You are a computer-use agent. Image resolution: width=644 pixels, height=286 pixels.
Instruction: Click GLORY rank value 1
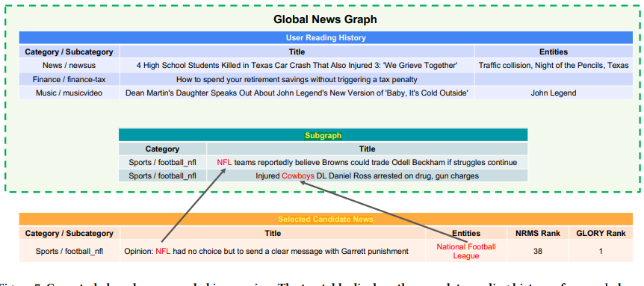coord(601,251)
